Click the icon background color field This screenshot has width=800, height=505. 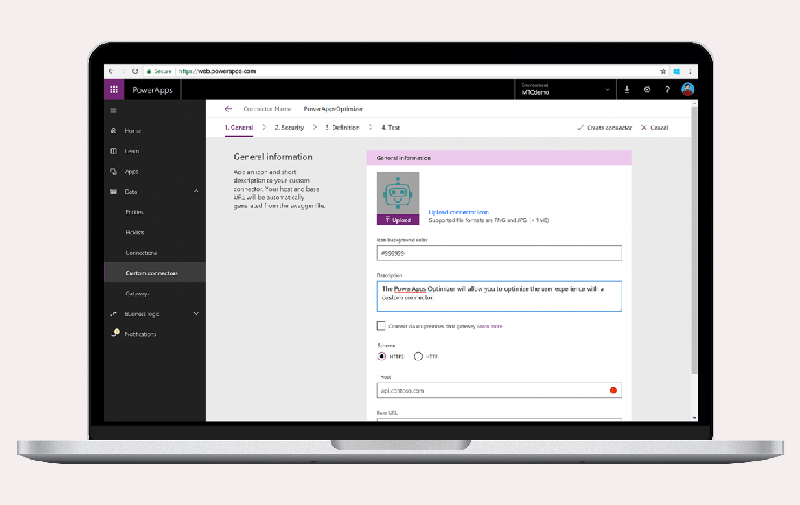[499, 253]
